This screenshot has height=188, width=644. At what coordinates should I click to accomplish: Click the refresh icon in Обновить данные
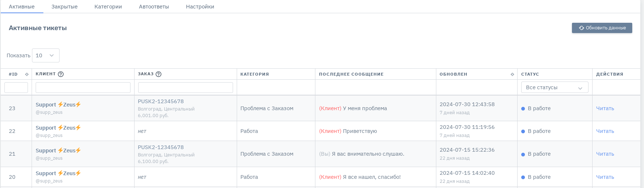582,28
